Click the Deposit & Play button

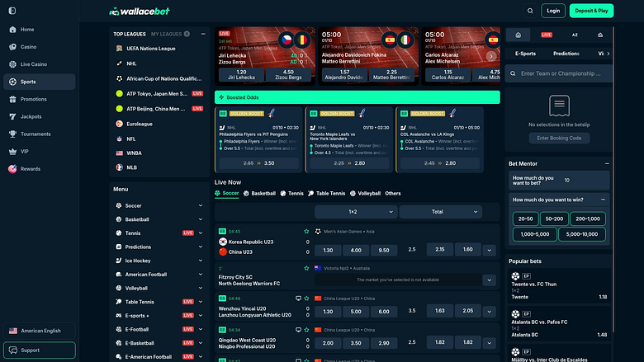click(x=591, y=11)
